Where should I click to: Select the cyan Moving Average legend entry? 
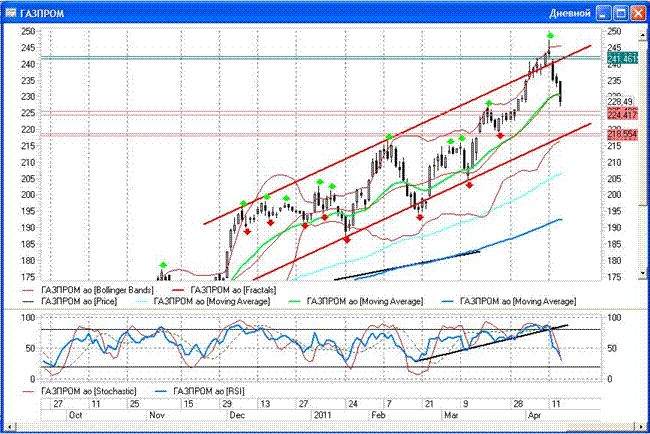pos(203,301)
